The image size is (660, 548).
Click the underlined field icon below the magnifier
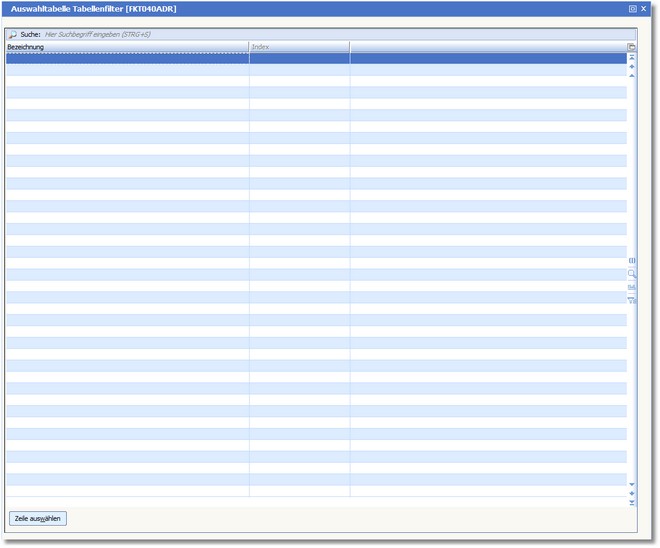point(632,286)
